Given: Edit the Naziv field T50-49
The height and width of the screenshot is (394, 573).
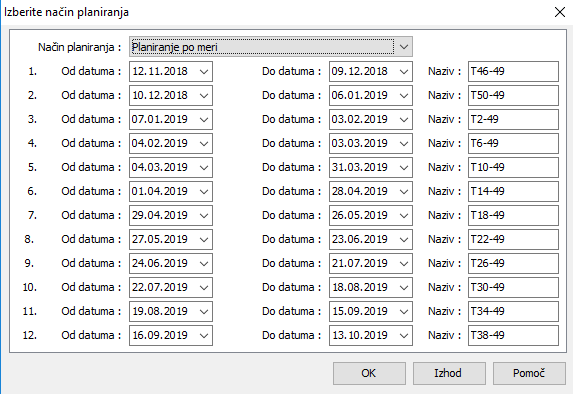Looking at the screenshot, I should [513, 95].
